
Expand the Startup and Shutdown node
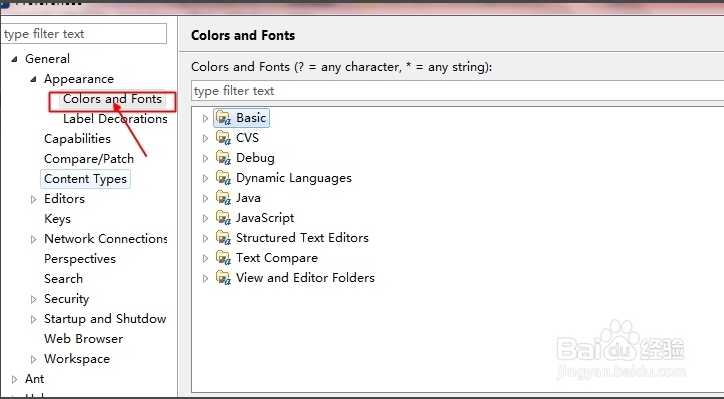click(x=33, y=319)
